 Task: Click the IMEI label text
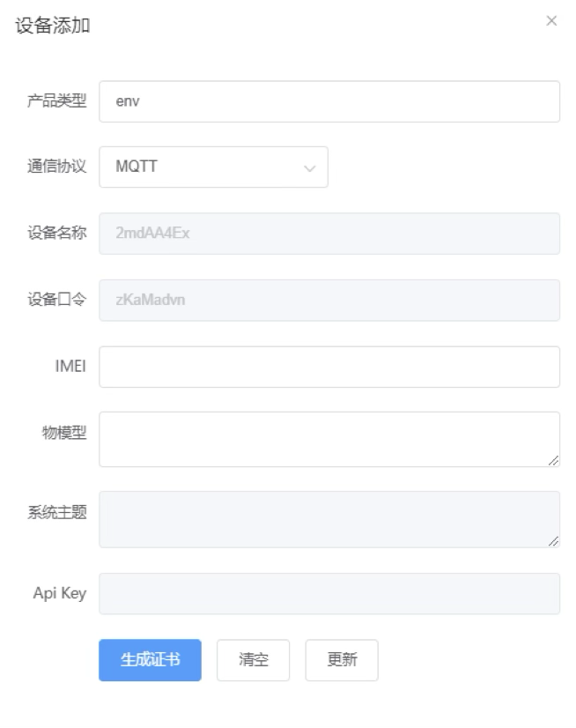70,367
